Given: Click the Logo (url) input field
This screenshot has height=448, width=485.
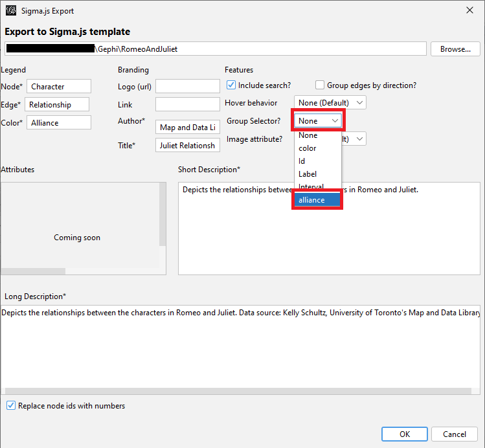Looking at the screenshot, I should point(187,86).
